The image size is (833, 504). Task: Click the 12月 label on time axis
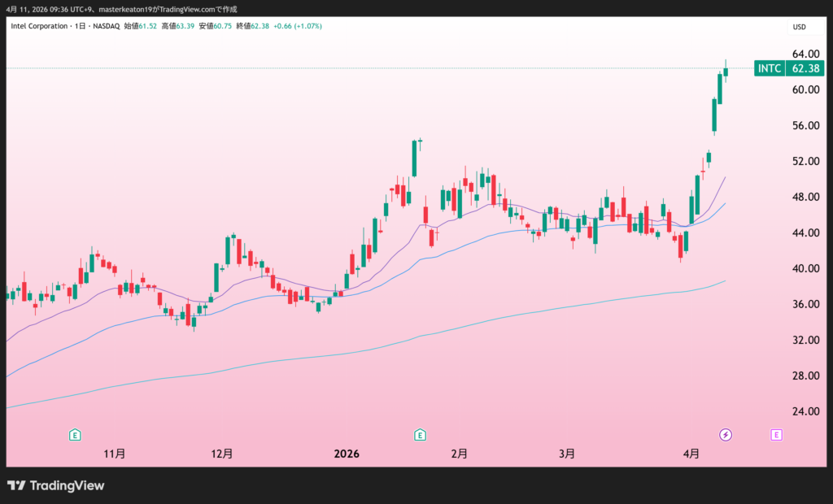pyautogui.click(x=222, y=454)
